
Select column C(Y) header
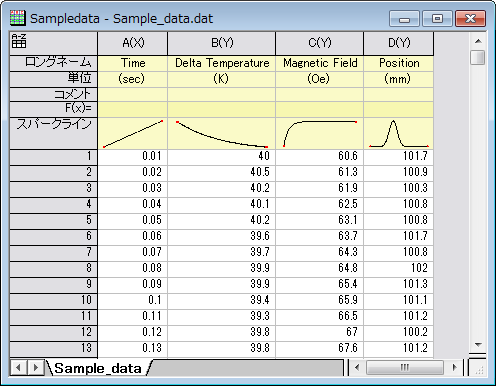click(320, 43)
